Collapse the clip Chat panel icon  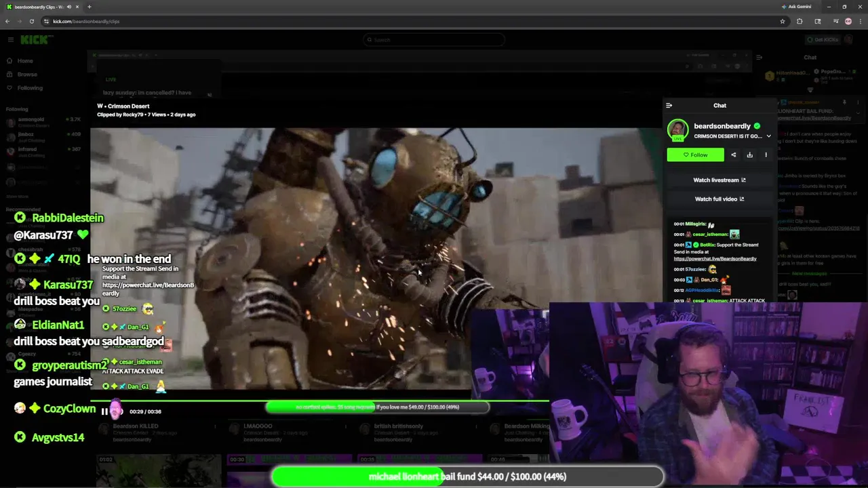pyautogui.click(x=669, y=106)
